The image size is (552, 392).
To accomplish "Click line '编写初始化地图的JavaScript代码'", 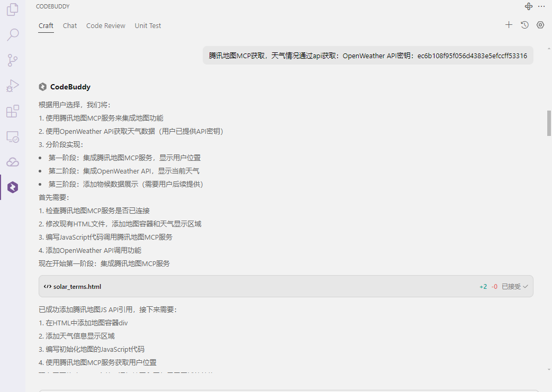I will [x=95, y=350].
